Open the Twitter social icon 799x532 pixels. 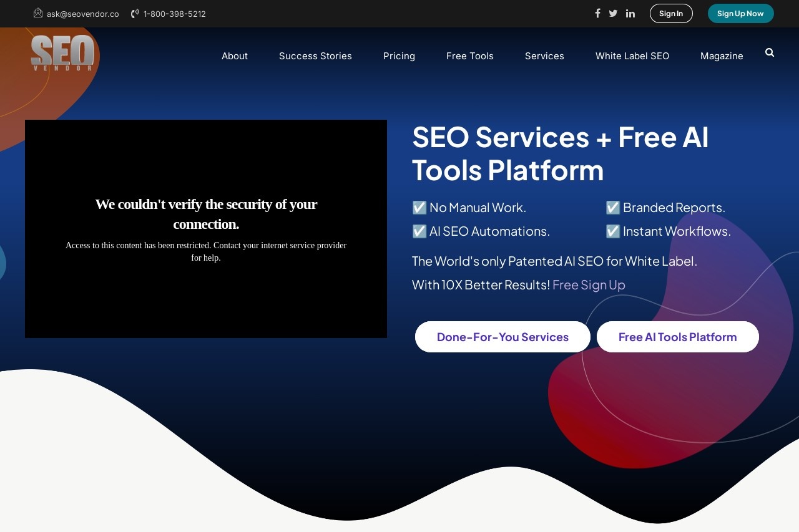pos(613,13)
